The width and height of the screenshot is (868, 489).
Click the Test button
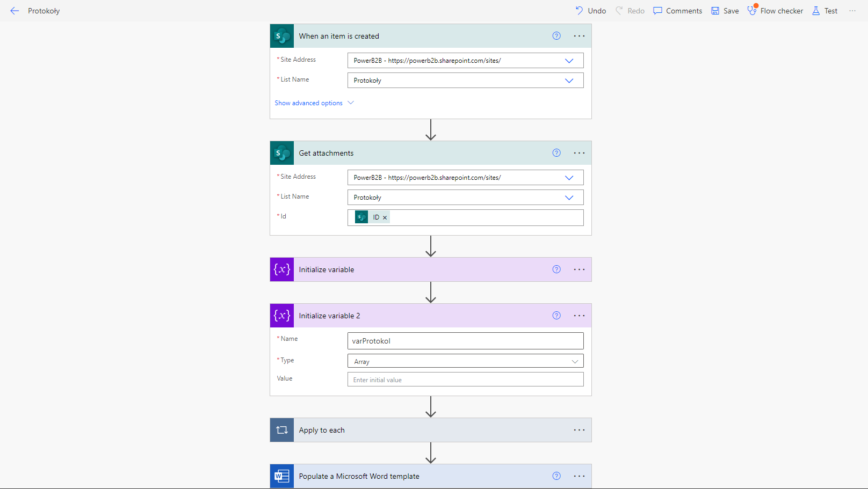[824, 11]
